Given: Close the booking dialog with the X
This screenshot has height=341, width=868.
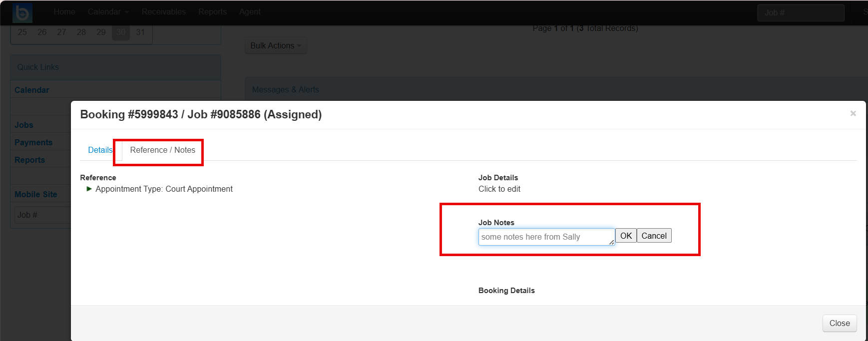Looking at the screenshot, I should tap(853, 113).
